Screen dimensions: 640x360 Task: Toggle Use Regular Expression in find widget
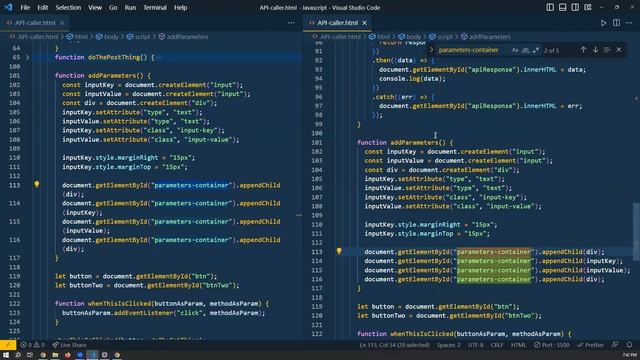tap(536, 50)
